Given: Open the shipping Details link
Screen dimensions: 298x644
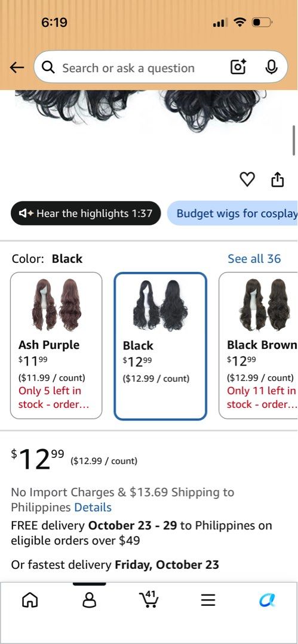Looking at the screenshot, I should 93,507.
